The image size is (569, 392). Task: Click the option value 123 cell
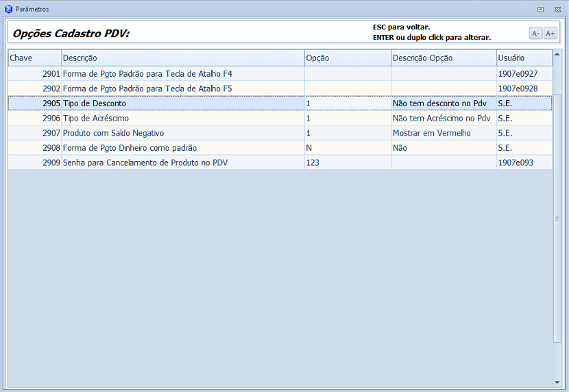coord(347,163)
